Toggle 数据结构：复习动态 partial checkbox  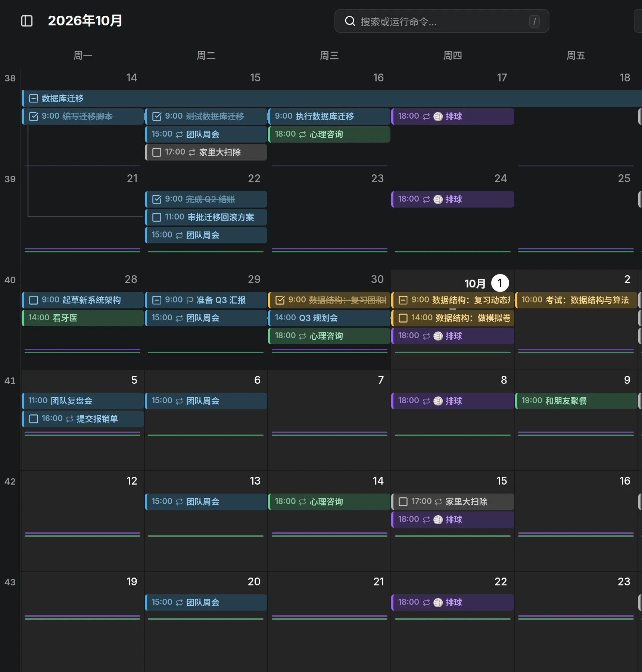tap(403, 300)
